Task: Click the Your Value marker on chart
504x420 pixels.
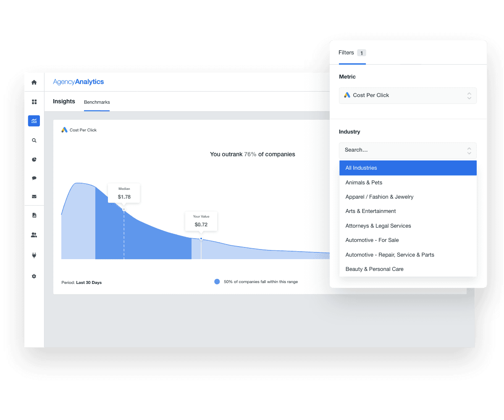Action: click(201, 239)
